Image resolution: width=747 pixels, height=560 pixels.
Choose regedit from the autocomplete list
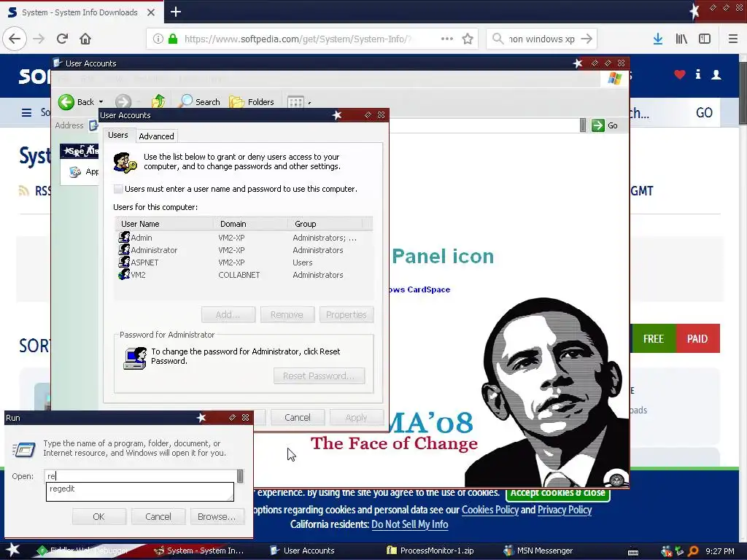tap(139, 489)
